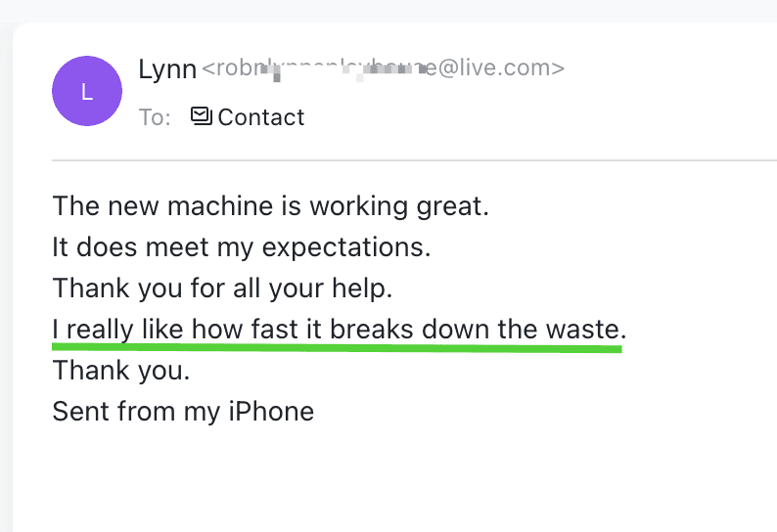Select the "Contact" recipient
Screen dimensions: 777x532
point(260,117)
